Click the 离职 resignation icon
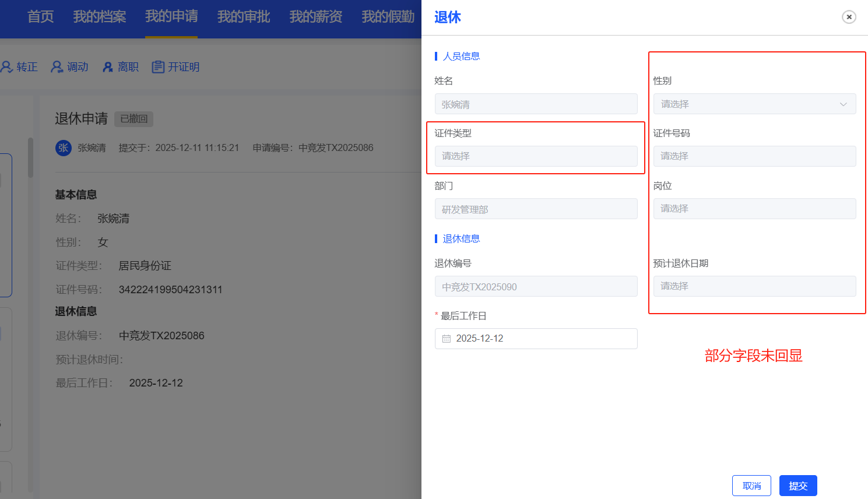Screen dimensions: 868x499 108,67
